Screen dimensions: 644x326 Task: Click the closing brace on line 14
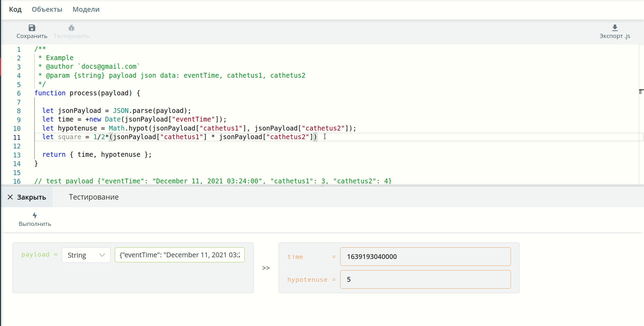pyautogui.click(x=36, y=164)
